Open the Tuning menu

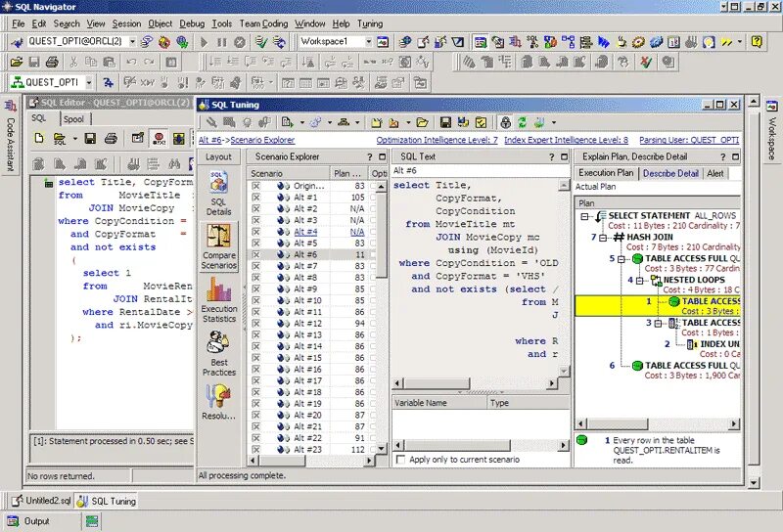tap(370, 23)
